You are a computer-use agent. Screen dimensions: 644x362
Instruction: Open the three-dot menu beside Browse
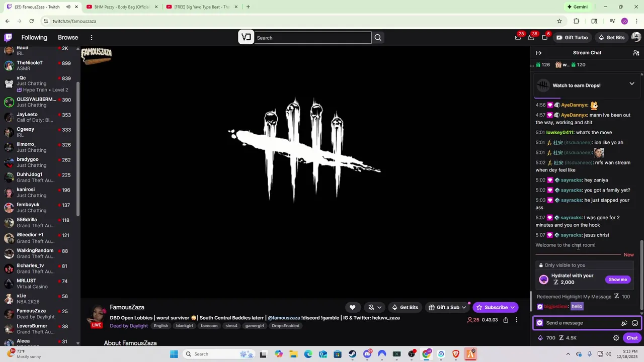tap(92, 38)
